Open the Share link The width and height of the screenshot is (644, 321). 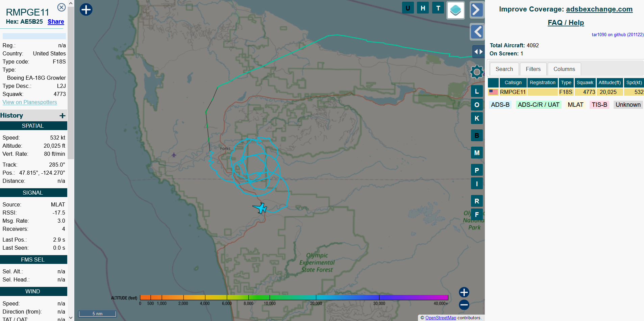point(56,22)
